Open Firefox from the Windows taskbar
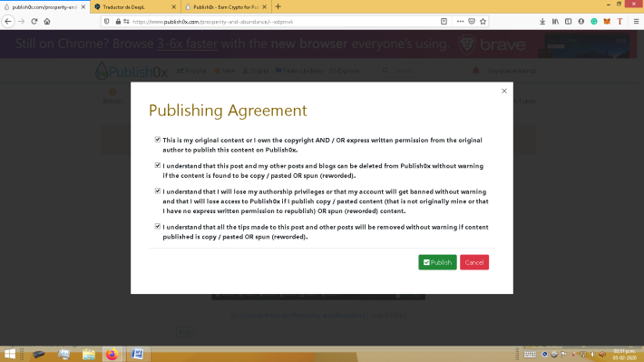 112,354
